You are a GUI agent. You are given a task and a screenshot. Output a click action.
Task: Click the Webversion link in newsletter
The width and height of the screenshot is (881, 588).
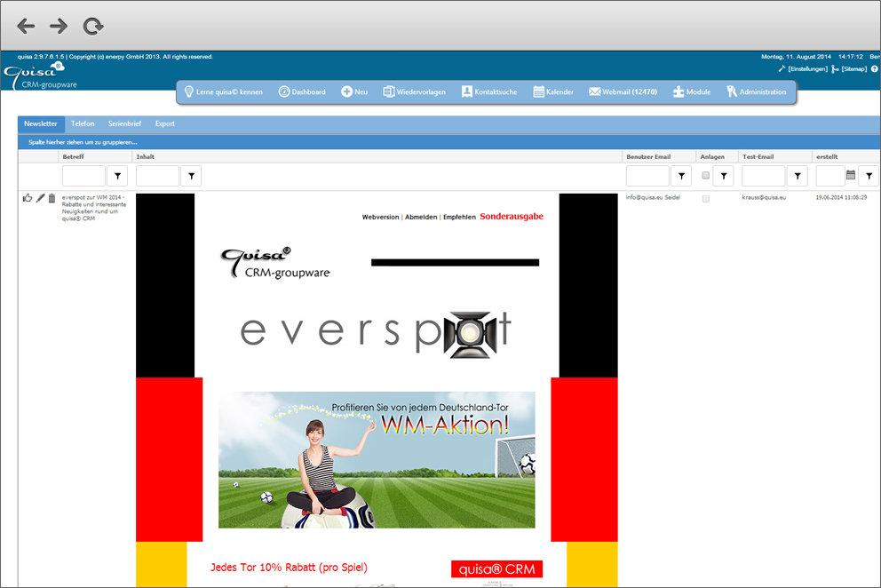click(380, 217)
